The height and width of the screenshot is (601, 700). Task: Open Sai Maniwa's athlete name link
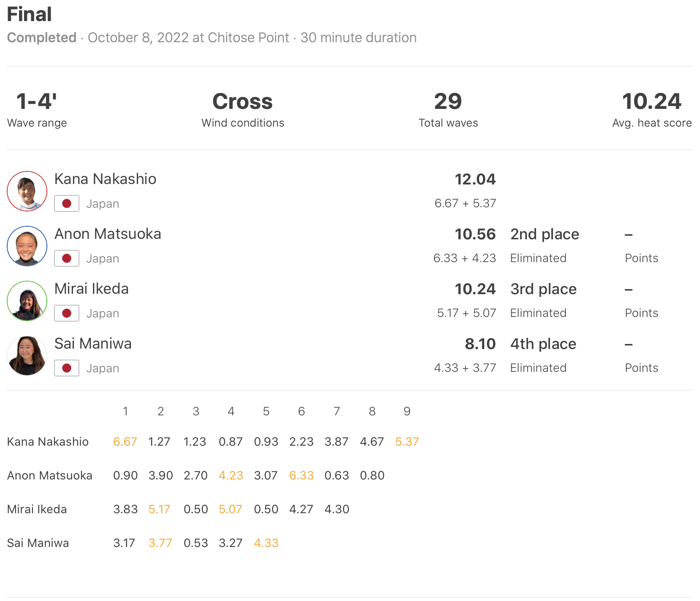93,344
